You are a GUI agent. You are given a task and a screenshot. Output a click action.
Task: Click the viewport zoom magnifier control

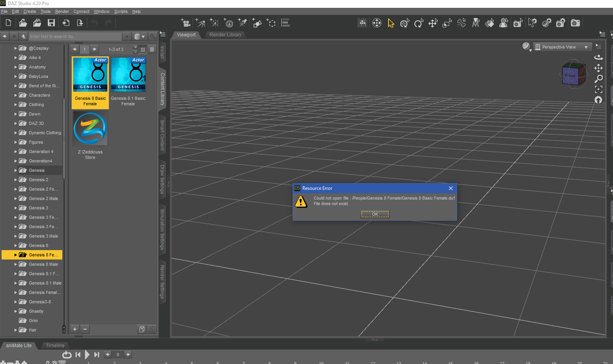click(599, 79)
